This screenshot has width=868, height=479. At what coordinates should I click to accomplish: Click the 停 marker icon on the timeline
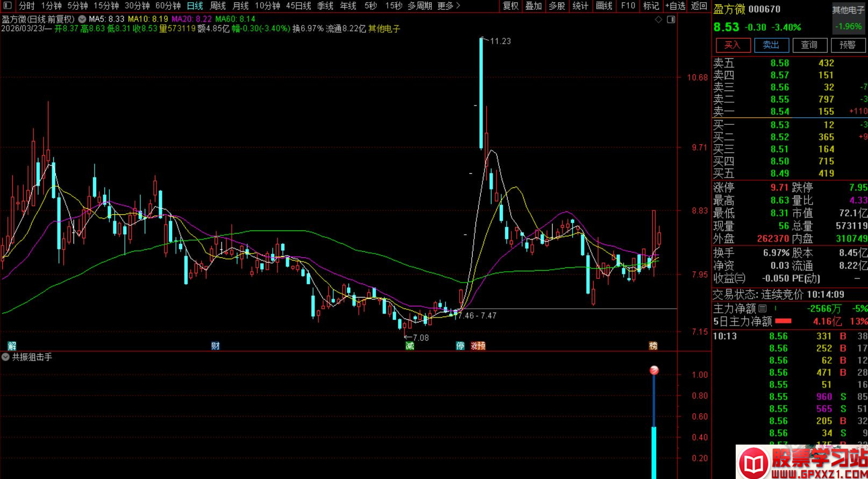(x=460, y=346)
